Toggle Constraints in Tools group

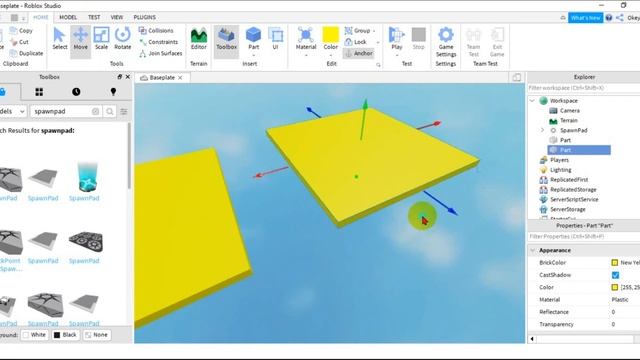click(159, 42)
